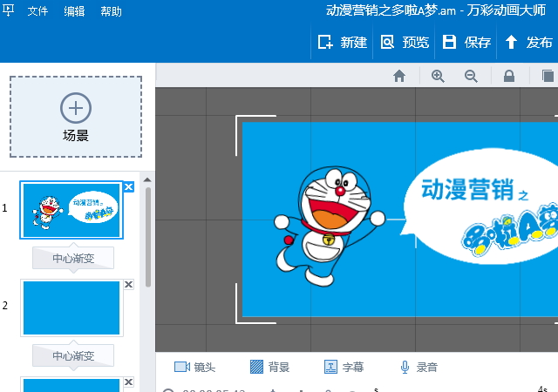The width and height of the screenshot is (558, 392).
Task: Open 预览 to preview the animation
Action: (x=405, y=42)
